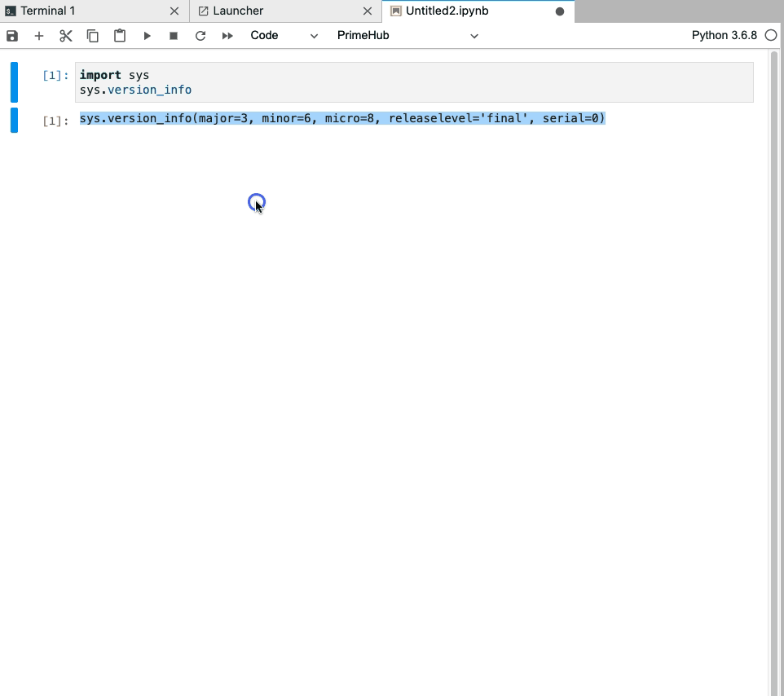Close the Terminal 1 tab
Screen dimensions: 784x696
point(174,11)
